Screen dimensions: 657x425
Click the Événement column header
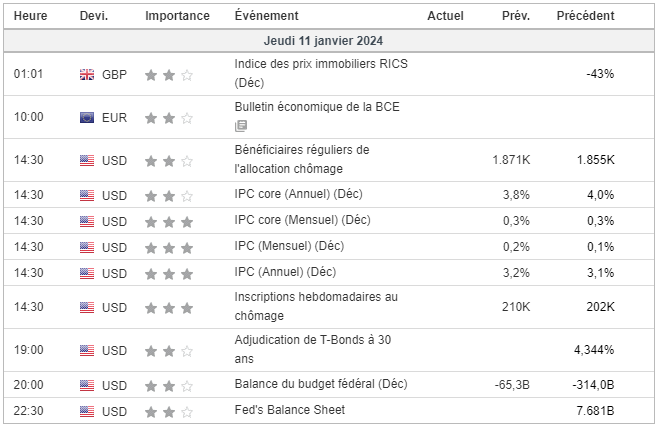(266, 16)
